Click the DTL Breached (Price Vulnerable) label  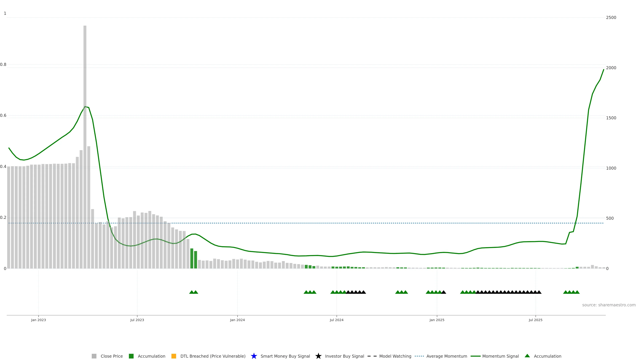(x=213, y=356)
